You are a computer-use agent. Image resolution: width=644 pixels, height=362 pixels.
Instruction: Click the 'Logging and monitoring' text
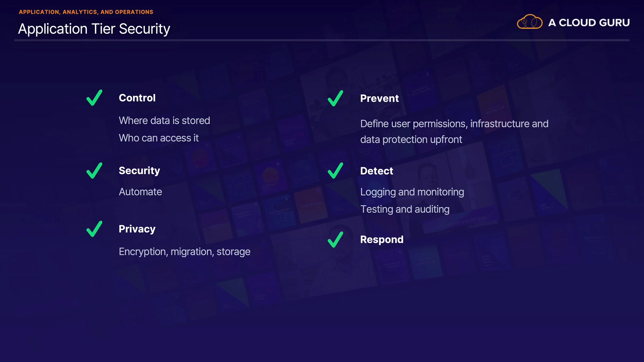pos(412,192)
